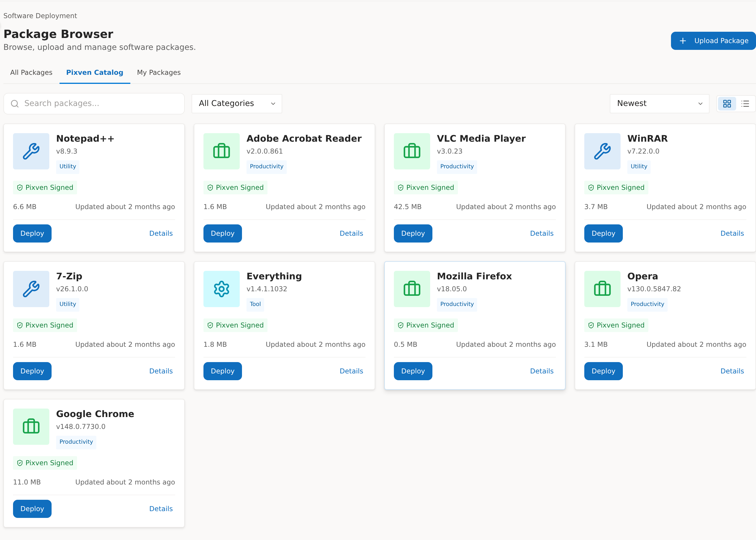
Task: Click the WinRAR wrench package icon
Action: 602,151
